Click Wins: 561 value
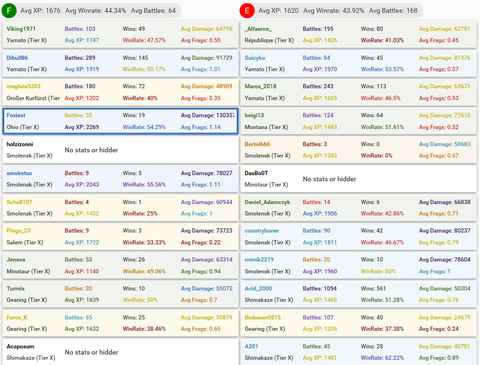 373,288
